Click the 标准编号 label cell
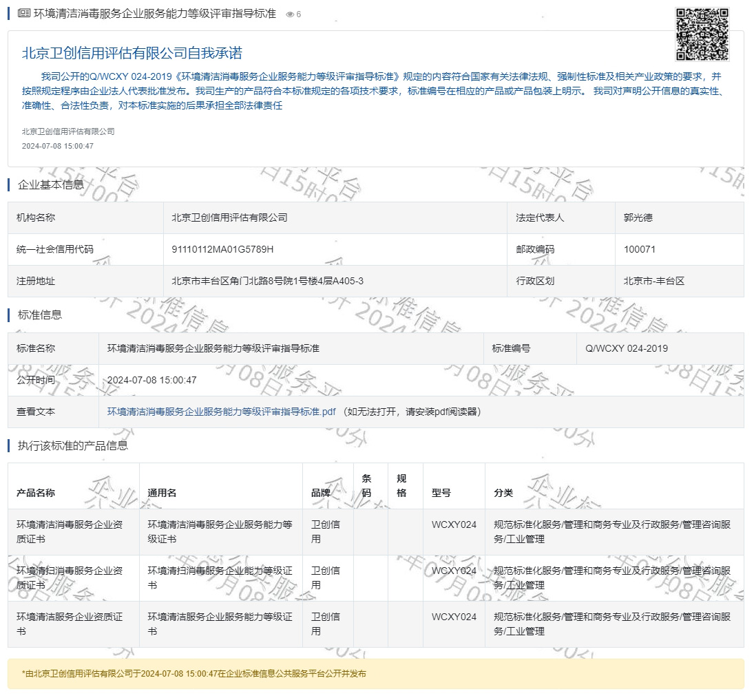 click(x=530, y=348)
